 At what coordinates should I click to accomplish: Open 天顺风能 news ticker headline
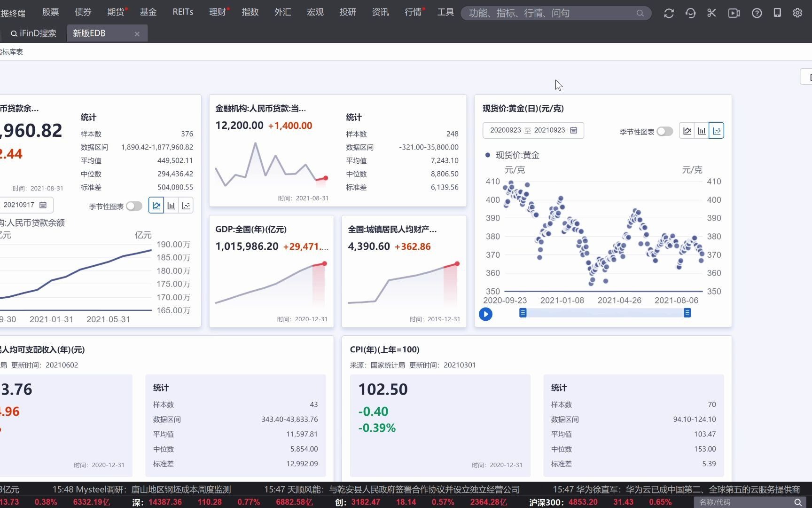coord(392,490)
